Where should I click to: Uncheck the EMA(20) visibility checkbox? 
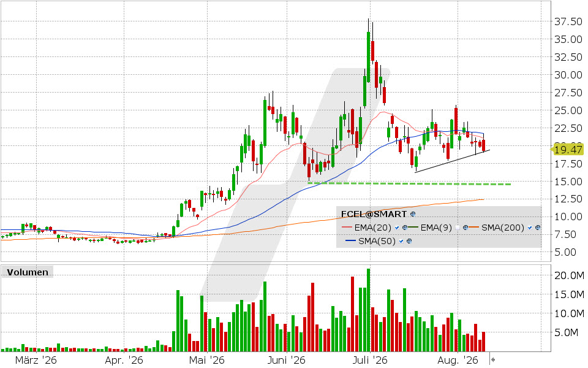(x=397, y=228)
